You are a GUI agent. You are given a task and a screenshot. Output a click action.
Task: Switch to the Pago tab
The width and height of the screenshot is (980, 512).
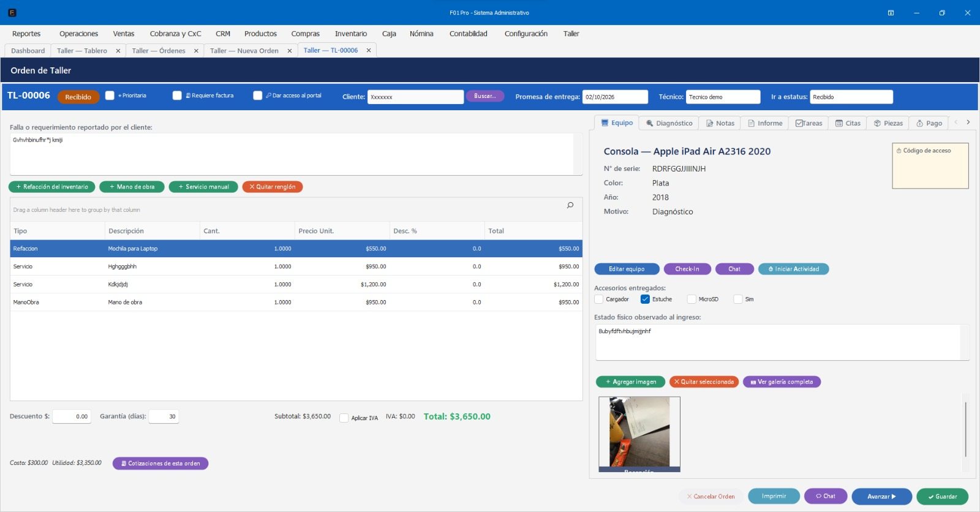pyautogui.click(x=929, y=123)
